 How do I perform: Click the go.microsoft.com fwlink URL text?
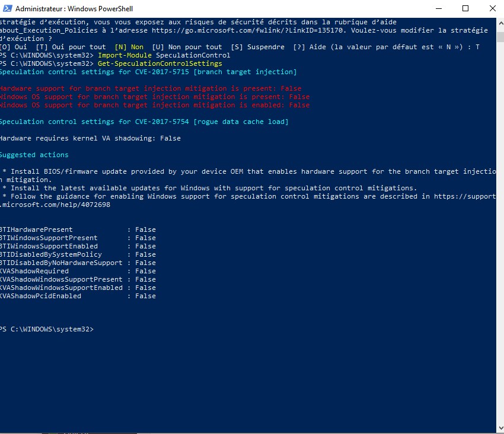(248, 31)
